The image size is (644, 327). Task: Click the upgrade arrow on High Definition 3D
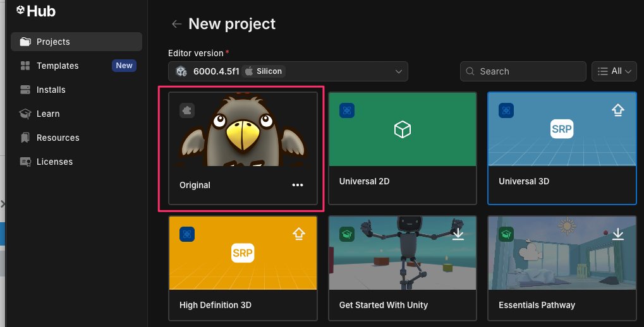point(298,234)
